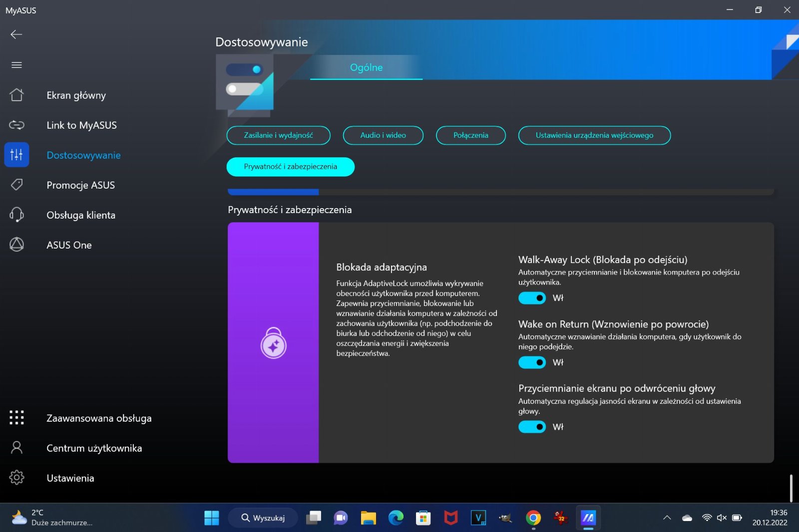Click the page vertical scrollbar

(791, 488)
